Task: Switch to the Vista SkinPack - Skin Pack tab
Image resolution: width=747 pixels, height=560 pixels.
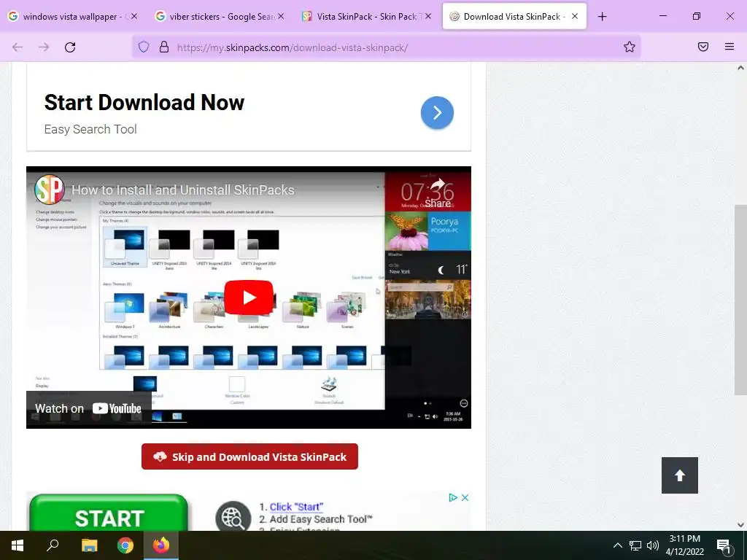Action: (x=366, y=17)
